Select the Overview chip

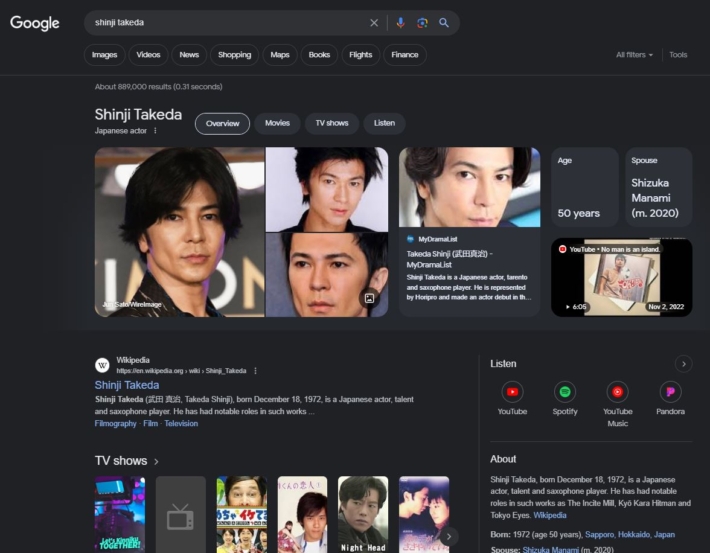tap(222, 124)
